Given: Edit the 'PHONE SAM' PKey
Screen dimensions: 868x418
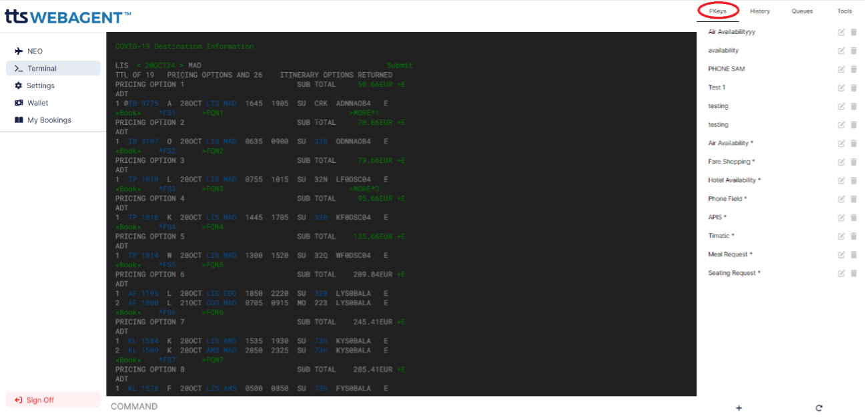Looking at the screenshot, I should point(841,69).
